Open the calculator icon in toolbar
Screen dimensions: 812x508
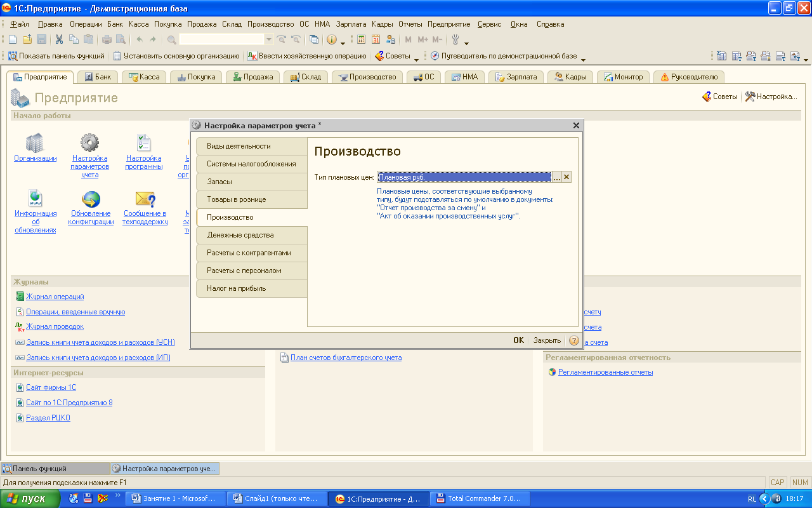tap(362, 39)
